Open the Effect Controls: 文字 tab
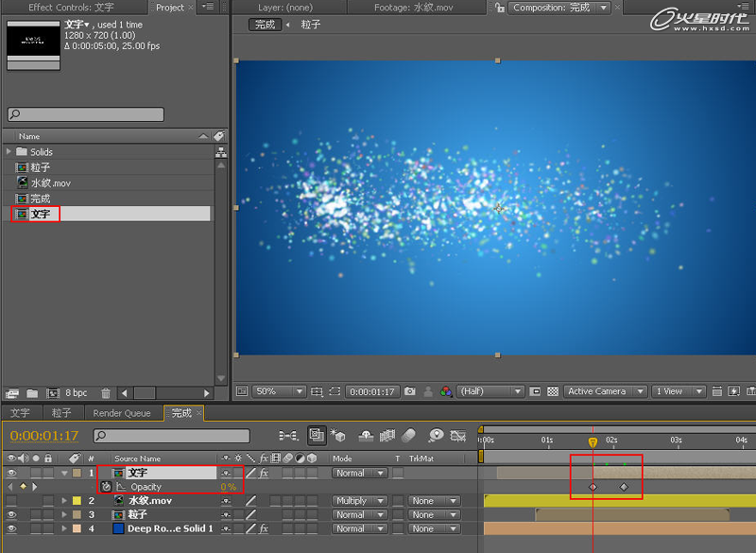 71,8
